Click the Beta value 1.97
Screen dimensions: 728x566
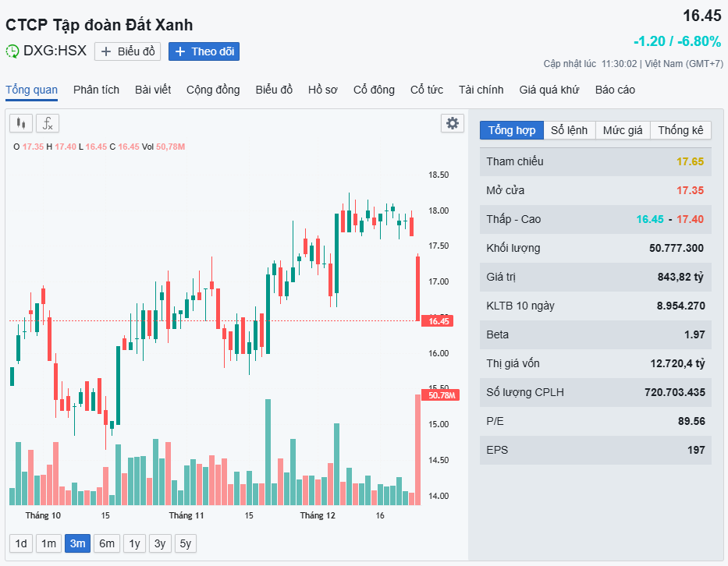[x=694, y=334]
